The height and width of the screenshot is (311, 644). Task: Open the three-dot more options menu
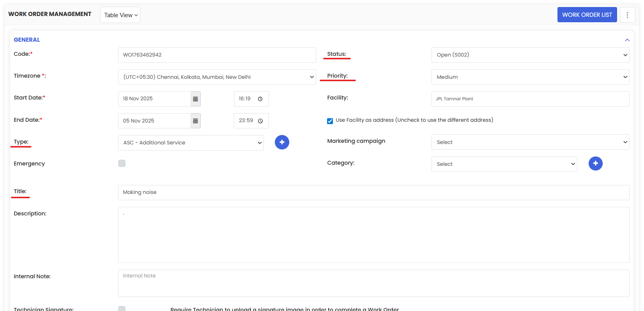pos(627,15)
